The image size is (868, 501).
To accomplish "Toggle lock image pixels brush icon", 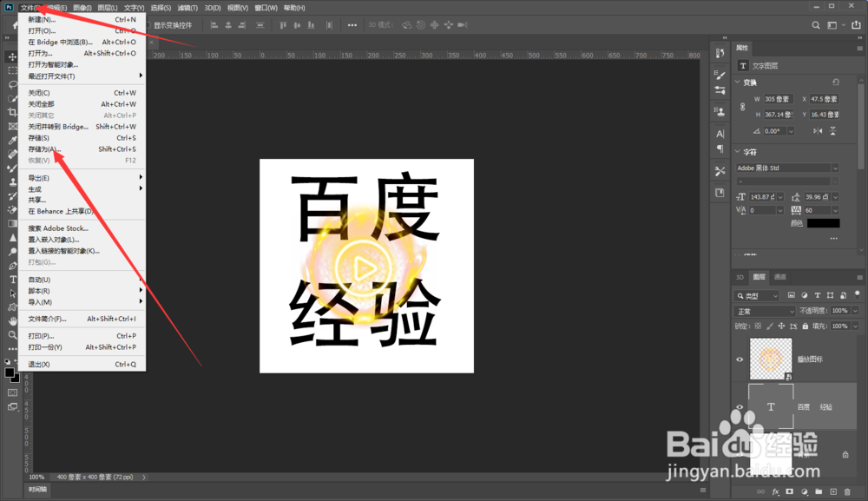I will [769, 326].
